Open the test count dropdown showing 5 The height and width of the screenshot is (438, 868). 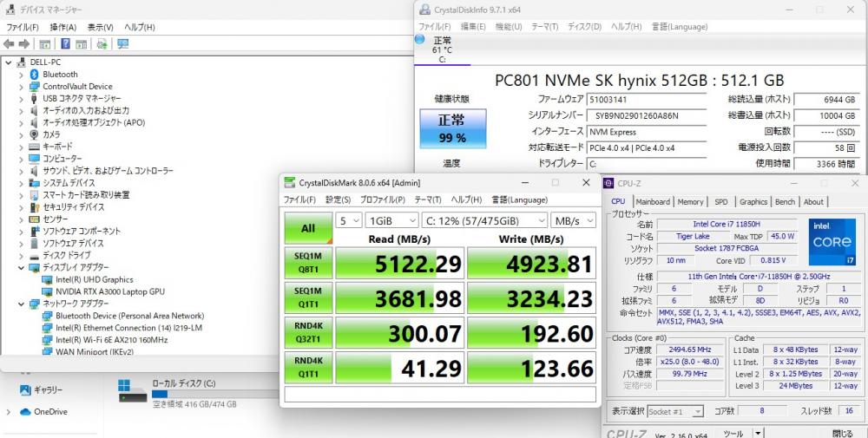click(348, 220)
